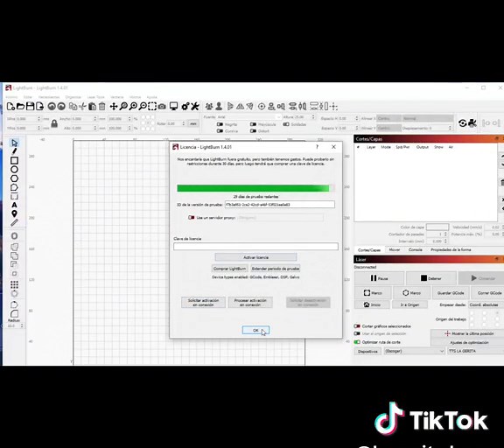Open the Settings gears icon
This screenshot has width=504, height=448.
(185, 107)
